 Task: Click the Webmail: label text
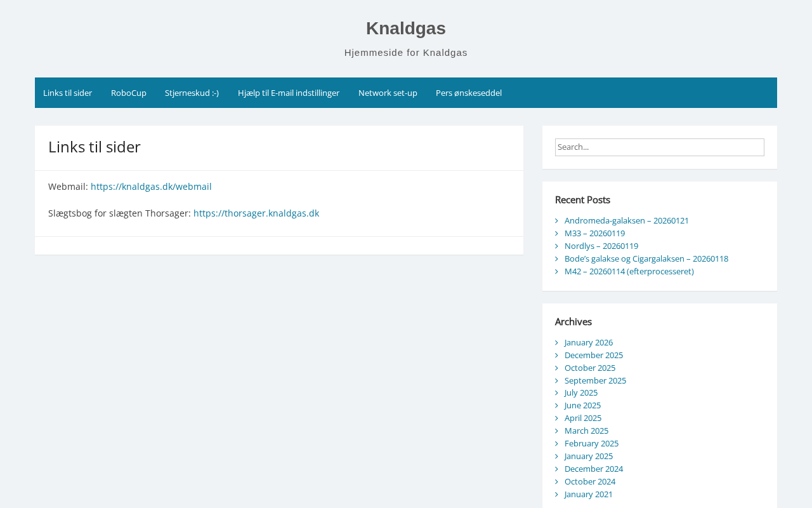[68, 187]
